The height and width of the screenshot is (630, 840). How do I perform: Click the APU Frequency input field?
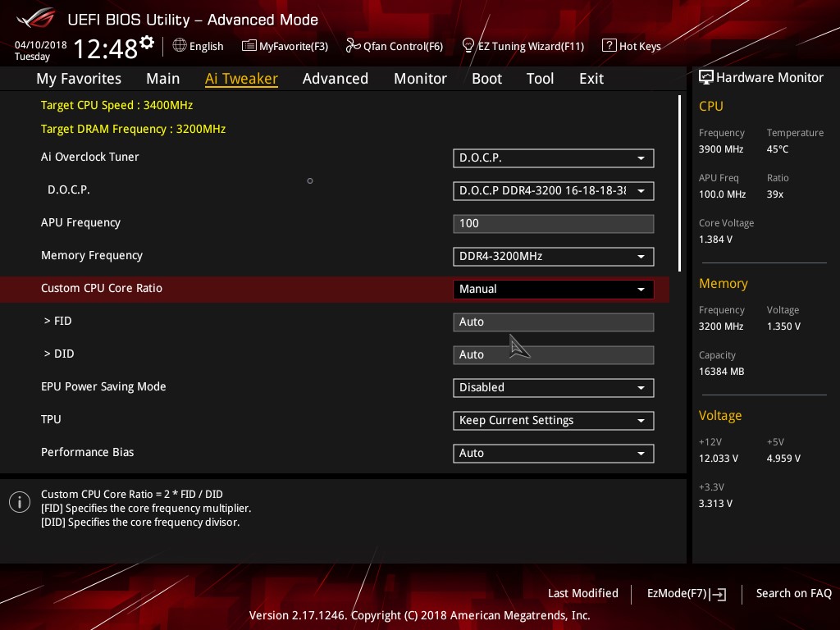[x=553, y=223]
